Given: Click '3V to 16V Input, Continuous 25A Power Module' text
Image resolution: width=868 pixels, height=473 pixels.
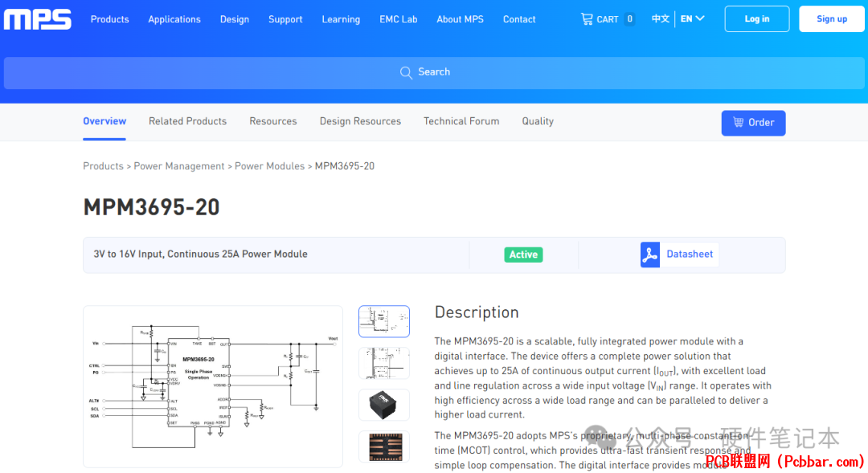Looking at the screenshot, I should pyautogui.click(x=200, y=255).
